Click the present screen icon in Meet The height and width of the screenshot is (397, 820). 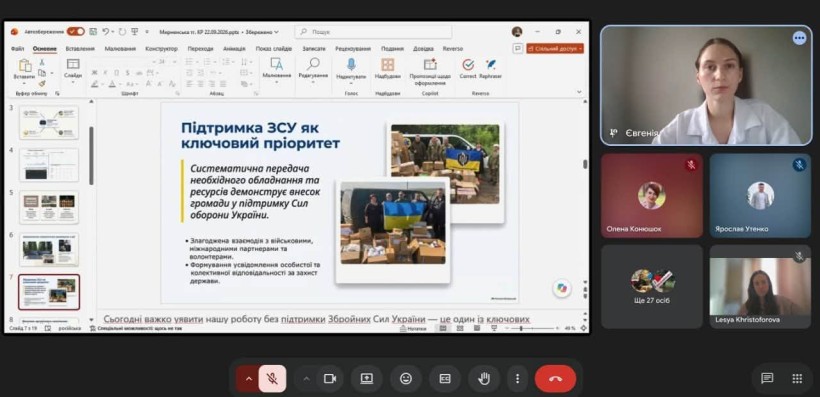[367, 379]
